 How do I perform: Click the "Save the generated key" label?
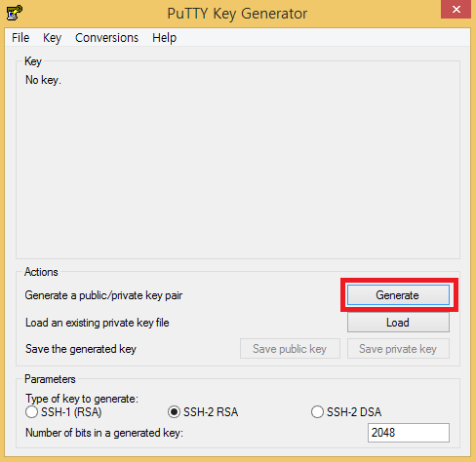click(81, 349)
